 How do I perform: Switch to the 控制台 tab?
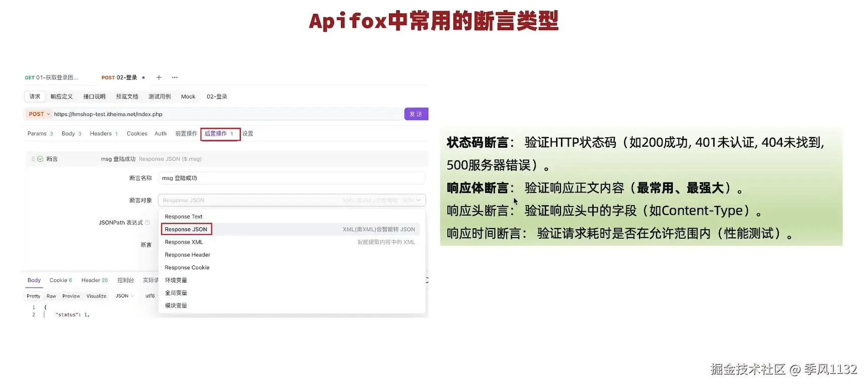(x=125, y=280)
